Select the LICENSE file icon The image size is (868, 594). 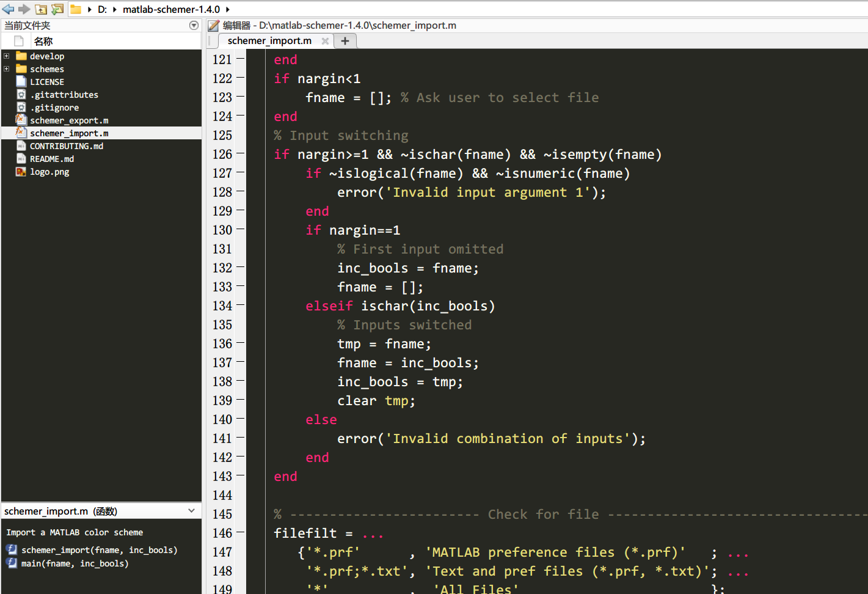tap(21, 81)
